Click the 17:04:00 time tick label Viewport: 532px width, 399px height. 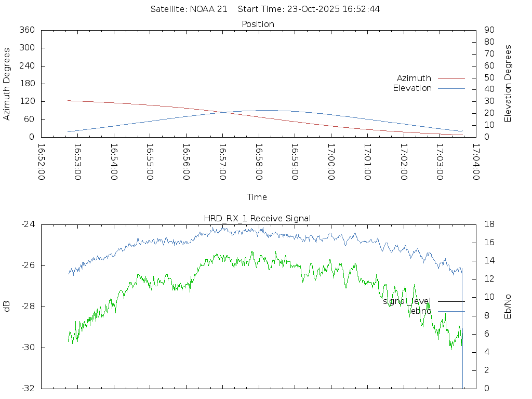pyautogui.click(x=476, y=162)
